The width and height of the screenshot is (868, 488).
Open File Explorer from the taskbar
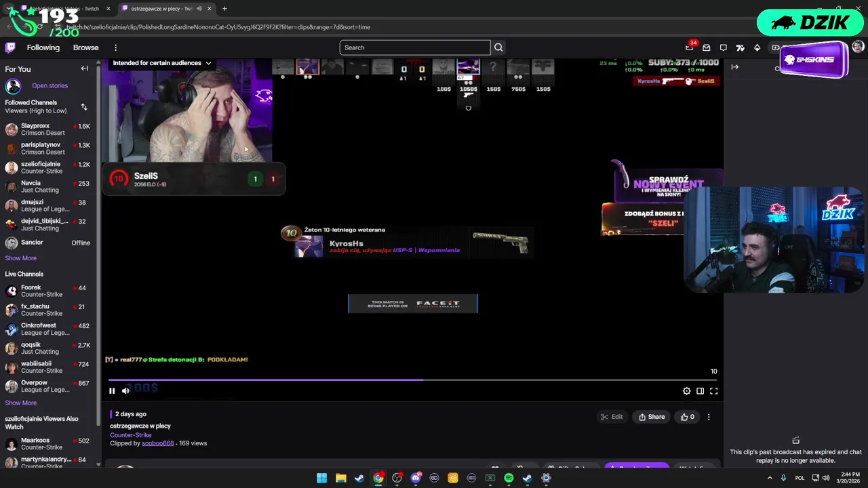click(x=340, y=478)
